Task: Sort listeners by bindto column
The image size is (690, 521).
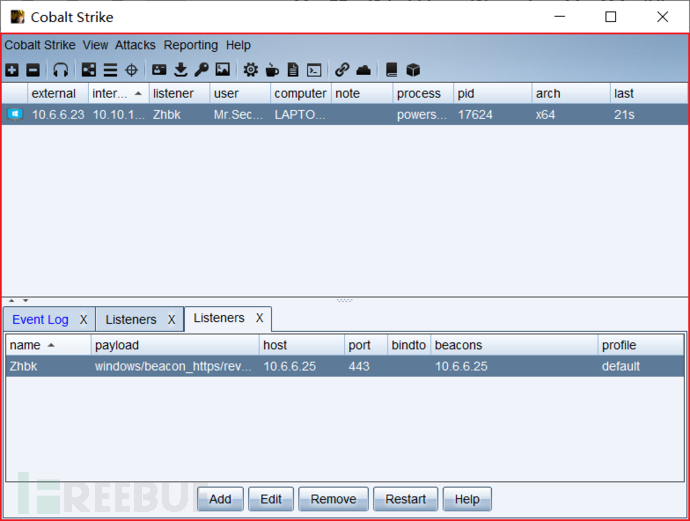Action: pyautogui.click(x=409, y=345)
